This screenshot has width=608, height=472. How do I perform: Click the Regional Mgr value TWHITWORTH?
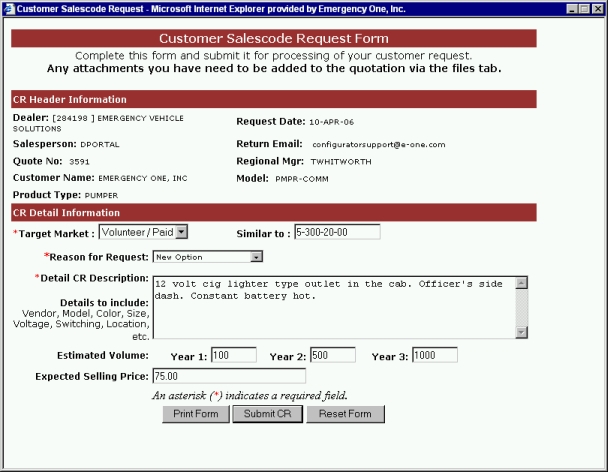[341, 162]
